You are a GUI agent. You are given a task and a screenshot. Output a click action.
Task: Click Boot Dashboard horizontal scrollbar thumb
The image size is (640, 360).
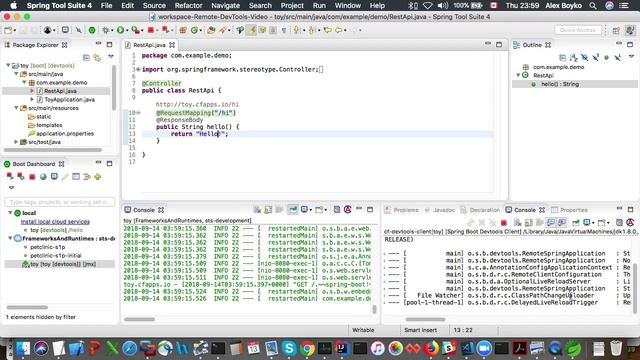[27, 307]
